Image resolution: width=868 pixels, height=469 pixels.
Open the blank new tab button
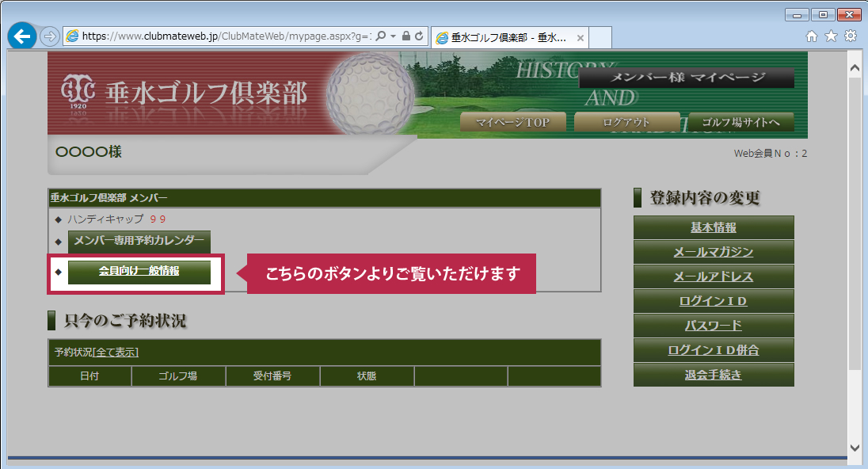pos(600,38)
